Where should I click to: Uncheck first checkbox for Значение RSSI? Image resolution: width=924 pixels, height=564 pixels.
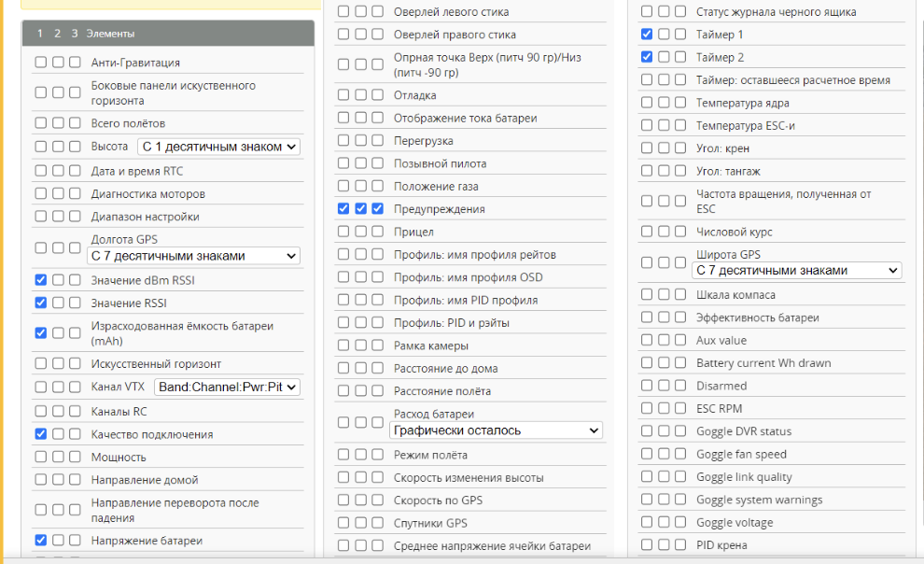(41, 303)
